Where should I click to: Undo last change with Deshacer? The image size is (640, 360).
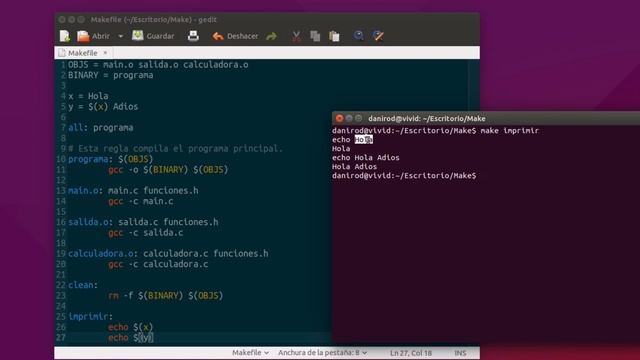[x=235, y=36]
